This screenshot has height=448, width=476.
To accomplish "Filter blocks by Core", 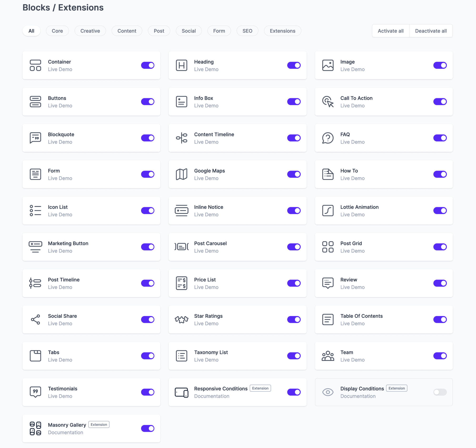I will pos(57,31).
